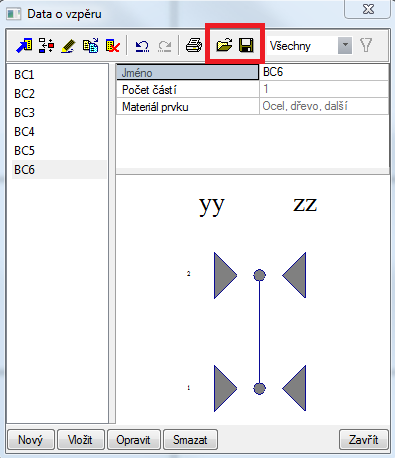Click the system database icon with blue arrow
The height and width of the screenshot is (458, 395).
point(24,45)
